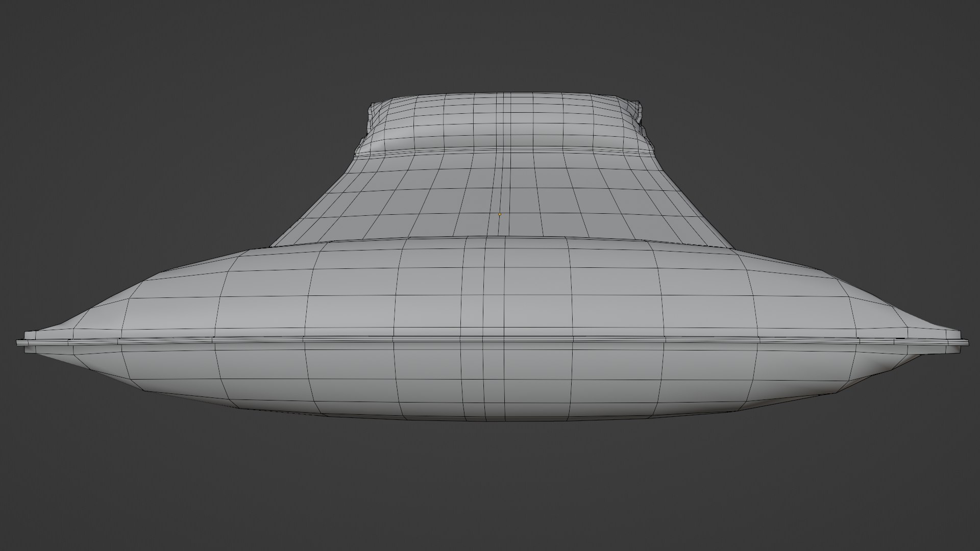Viewport: 980px width, 551px height.
Task: Click the far left tip of the saucer rim
Action: coord(19,342)
